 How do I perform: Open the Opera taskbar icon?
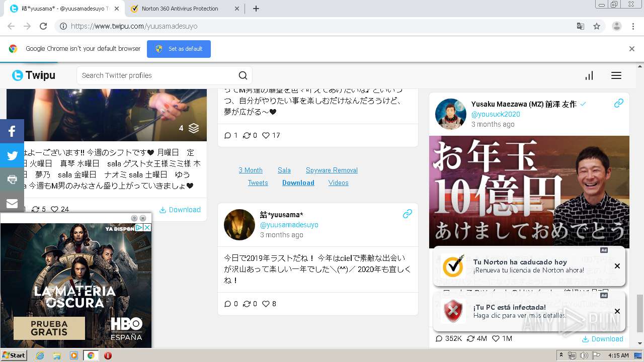pos(108,355)
